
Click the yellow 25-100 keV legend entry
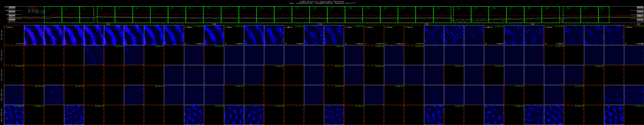coord(36,11)
